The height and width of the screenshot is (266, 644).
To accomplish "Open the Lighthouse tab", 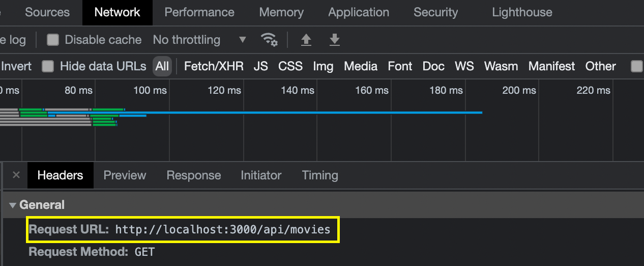I will click(522, 12).
